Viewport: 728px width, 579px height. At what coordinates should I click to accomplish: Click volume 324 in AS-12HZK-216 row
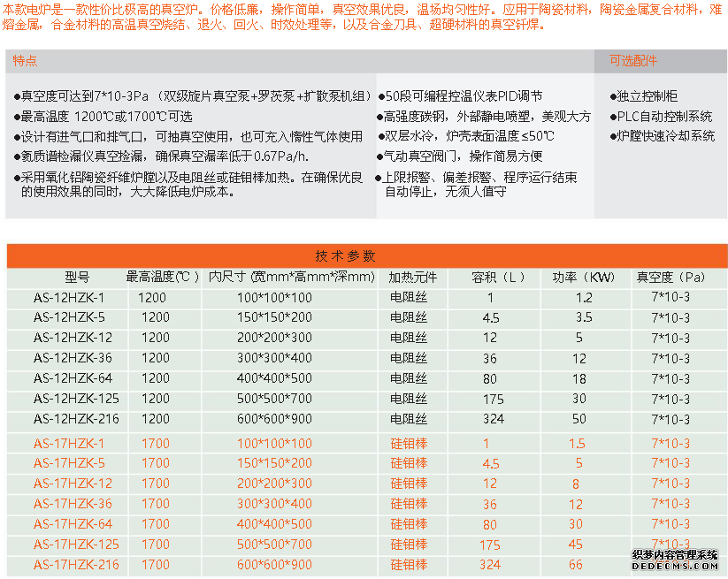pos(493,419)
